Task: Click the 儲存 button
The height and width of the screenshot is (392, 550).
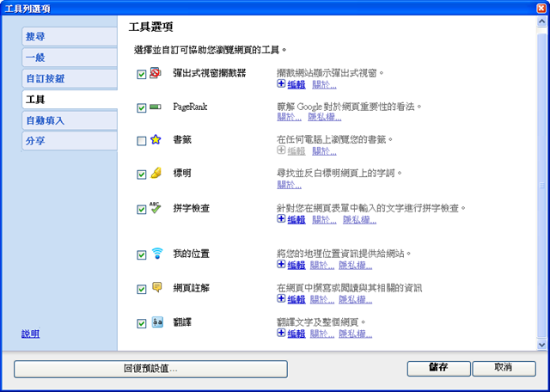Action: coord(438,368)
